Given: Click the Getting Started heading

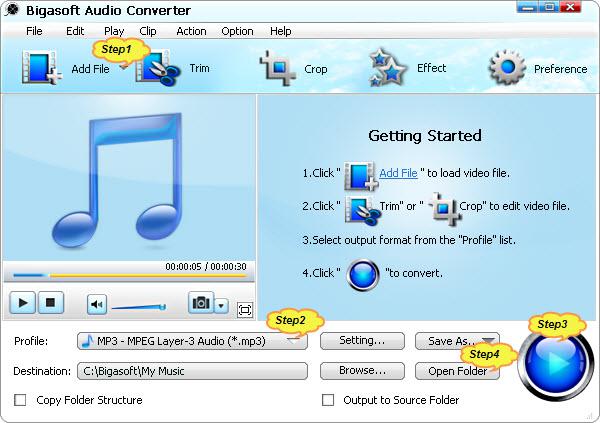Looking at the screenshot, I should click(x=425, y=136).
